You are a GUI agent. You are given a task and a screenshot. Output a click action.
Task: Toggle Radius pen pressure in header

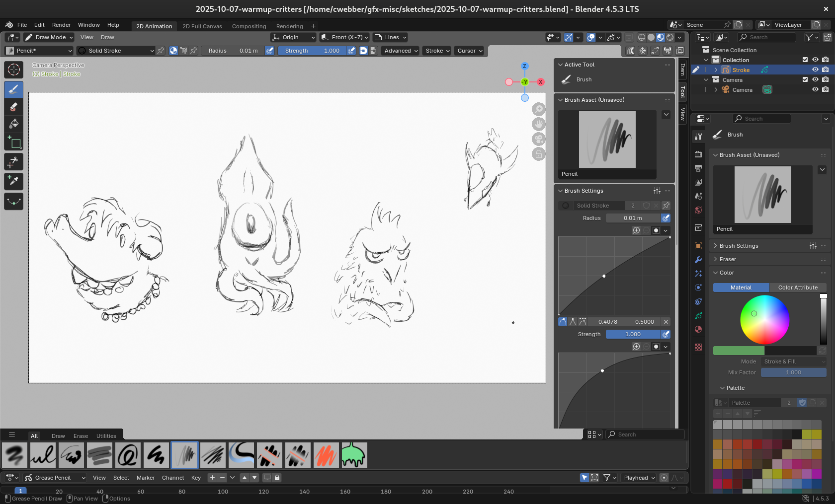(269, 51)
